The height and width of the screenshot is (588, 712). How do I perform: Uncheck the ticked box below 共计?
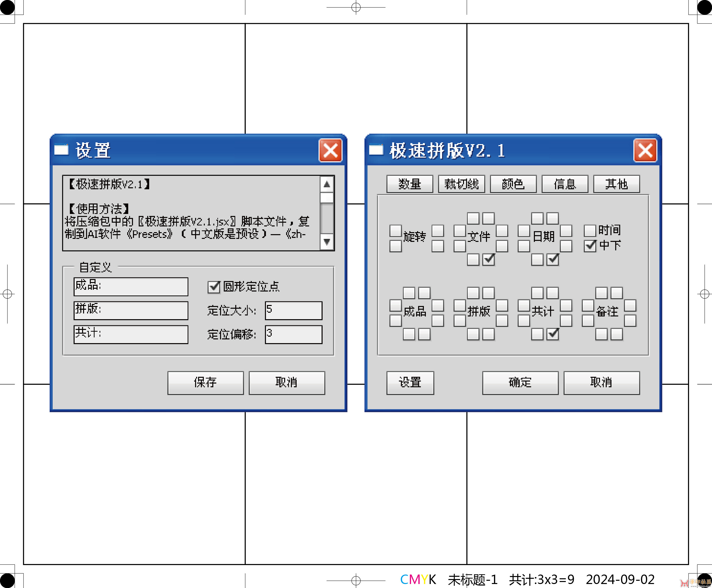coord(552,334)
